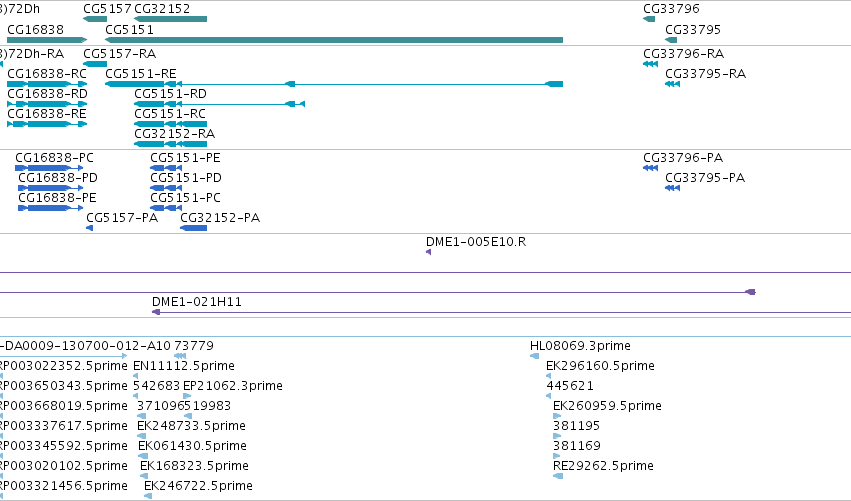Image resolution: width=851 pixels, height=501 pixels.
Task: Click EST RP003337617.5prime
Action: [x=63, y=426]
